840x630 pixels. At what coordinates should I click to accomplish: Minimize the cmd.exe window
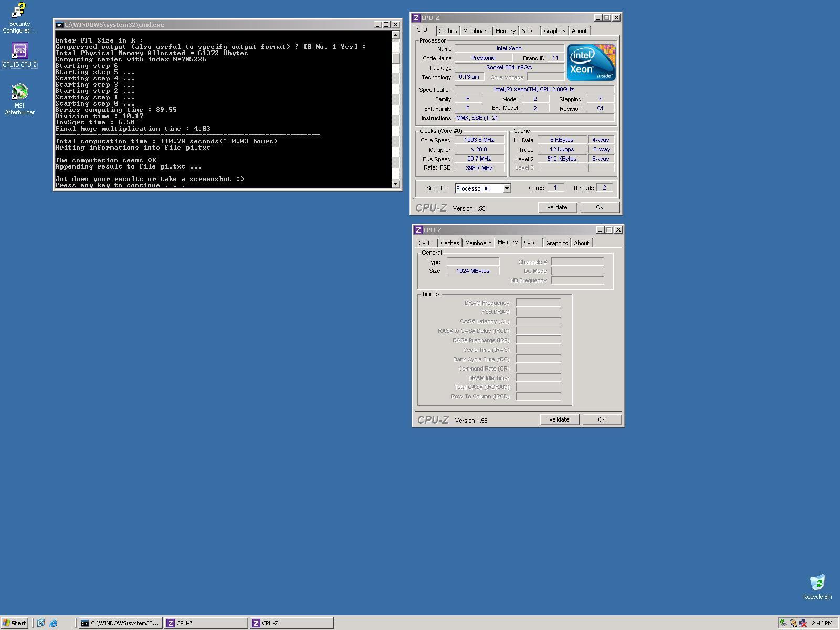tap(377, 25)
